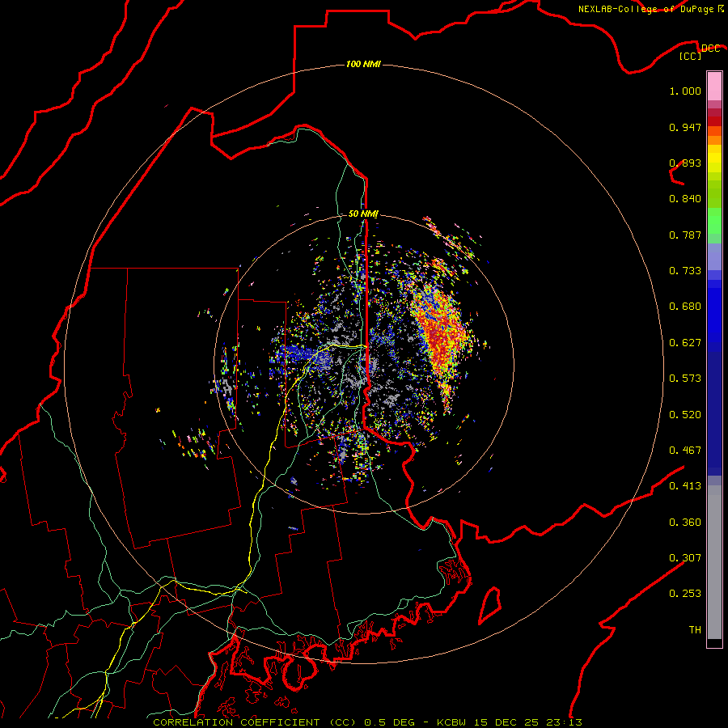Select the 0.733 scale value

[x=685, y=271]
